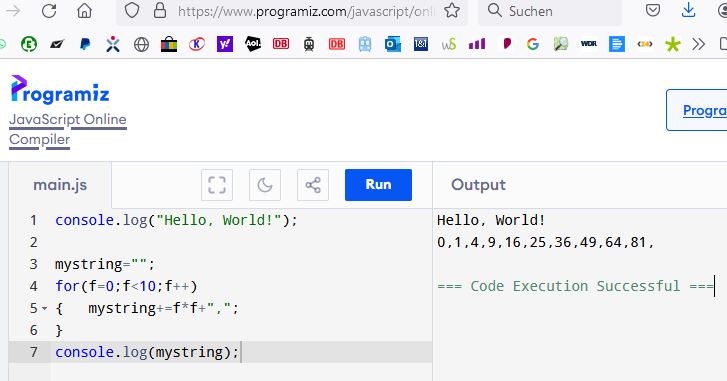Image resolution: width=727 pixels, height=381 pixels.
Task: Show more bookmarks with the chevron
Action: [698, 44]
